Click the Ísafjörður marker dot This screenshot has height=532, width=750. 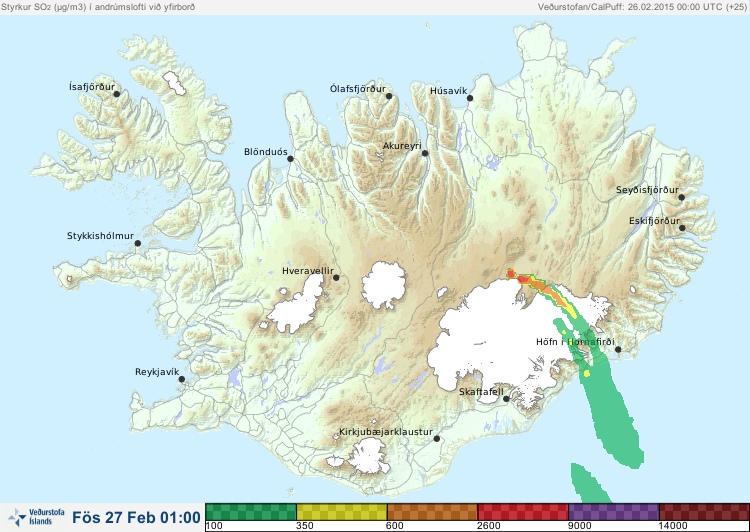[x=116, y=94]
